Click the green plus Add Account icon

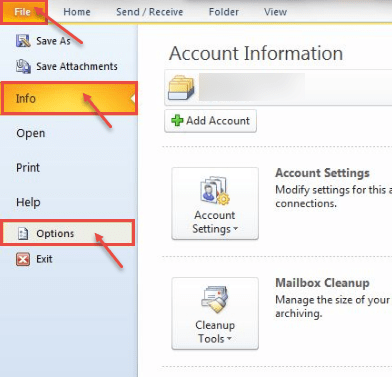pyautogui.click(x=177, y=120)
